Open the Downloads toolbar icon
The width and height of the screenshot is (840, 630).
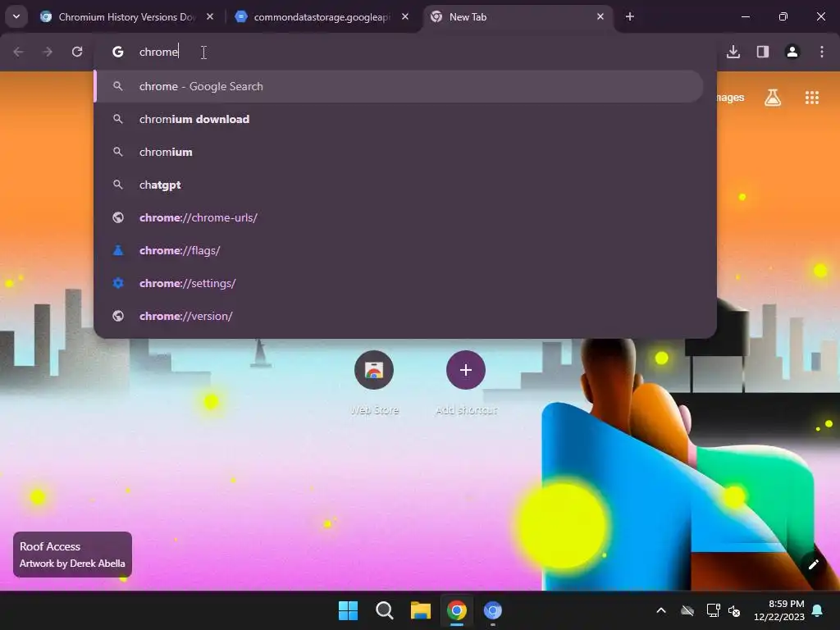(733, 52)
